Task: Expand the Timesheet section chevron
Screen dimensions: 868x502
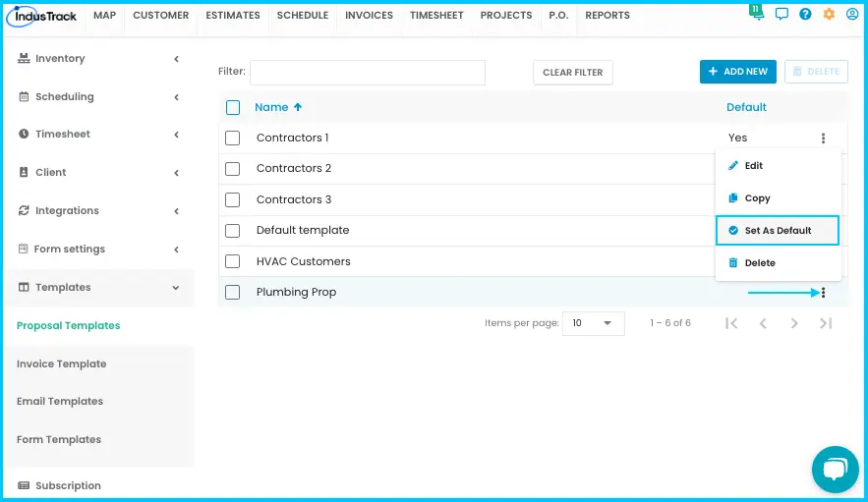Action: [x=177, y=135]
